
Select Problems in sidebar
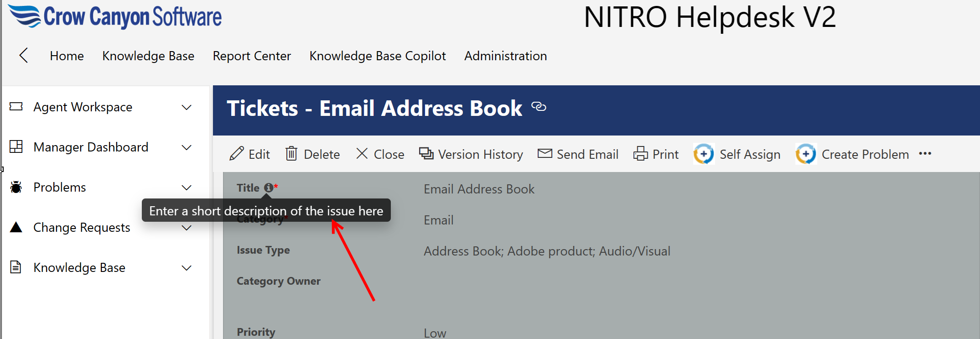tap(59, 187)
